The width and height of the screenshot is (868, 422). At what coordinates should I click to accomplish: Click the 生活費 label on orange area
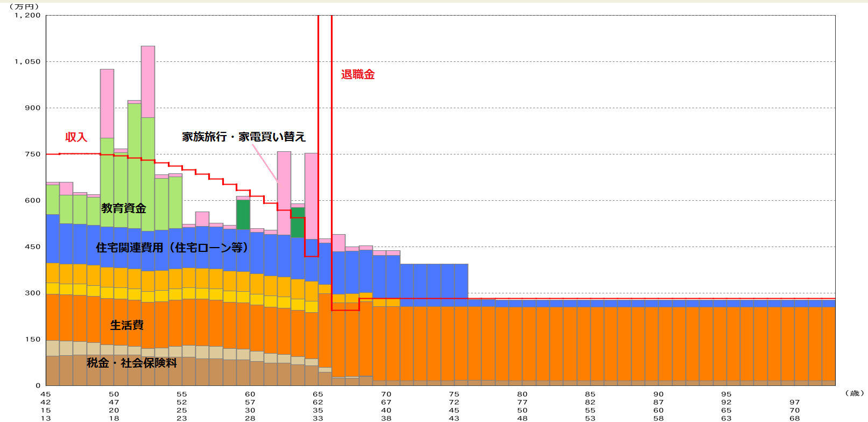[x=127, y=325]
